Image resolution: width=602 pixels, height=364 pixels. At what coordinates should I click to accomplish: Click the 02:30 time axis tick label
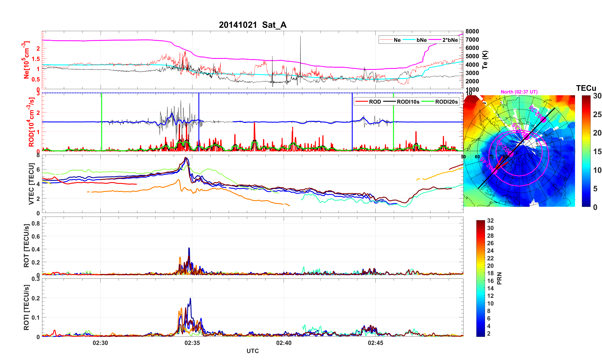tap(100, 343)
